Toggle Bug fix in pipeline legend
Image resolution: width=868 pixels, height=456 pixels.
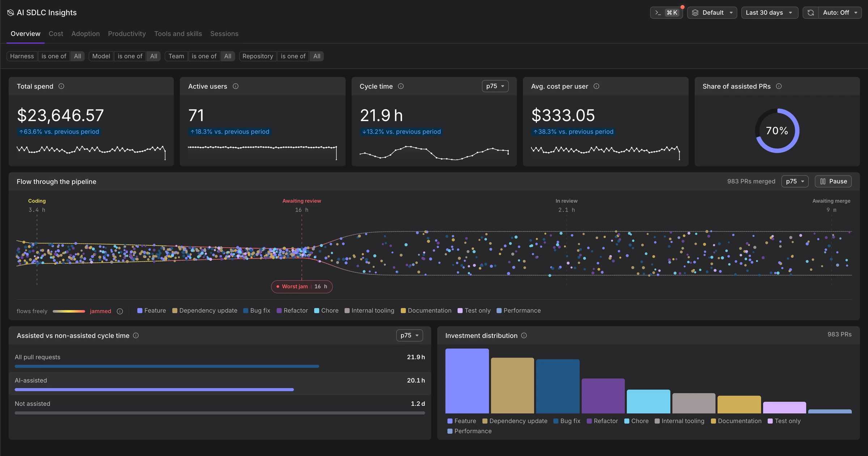tap(257, 311)
